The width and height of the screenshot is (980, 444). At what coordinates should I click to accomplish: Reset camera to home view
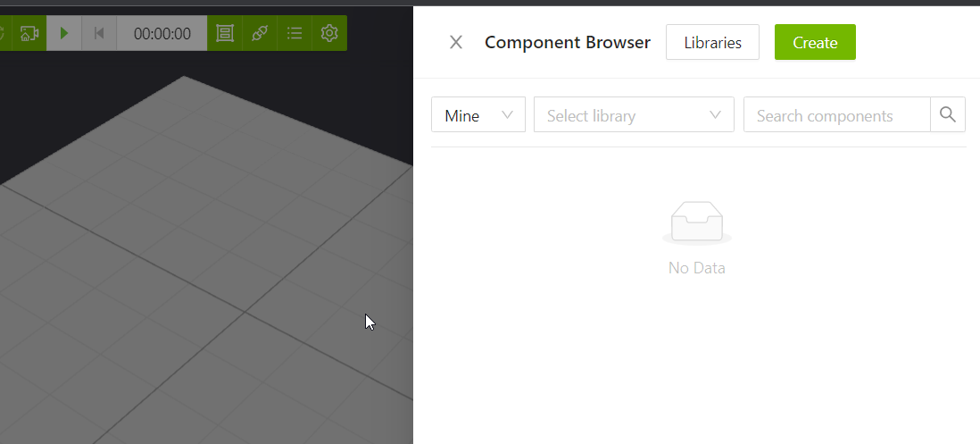coord(29,33)
